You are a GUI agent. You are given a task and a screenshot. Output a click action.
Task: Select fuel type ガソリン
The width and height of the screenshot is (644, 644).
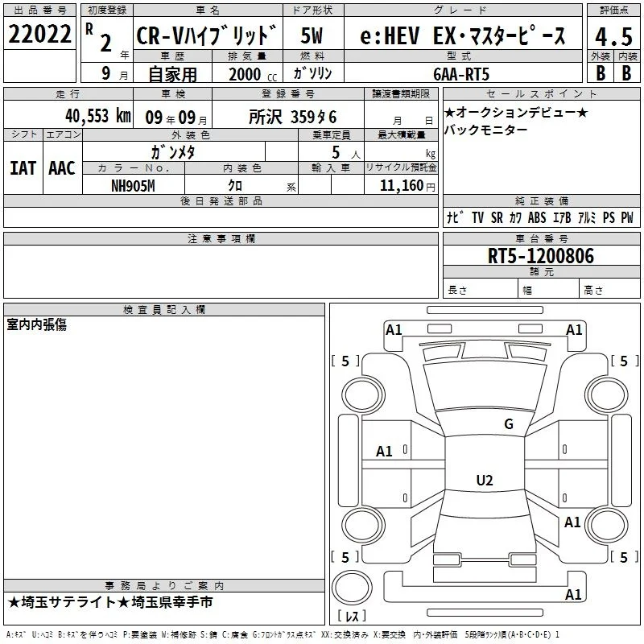coord(313,73)
